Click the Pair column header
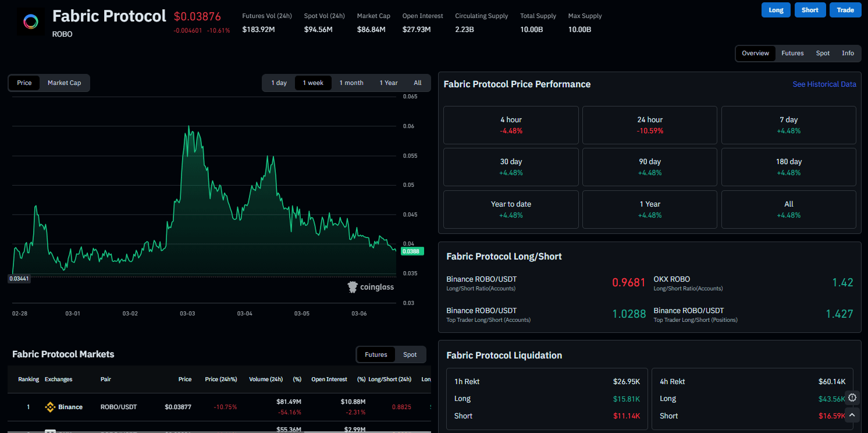The image size is (868, 433). point(105,379)
